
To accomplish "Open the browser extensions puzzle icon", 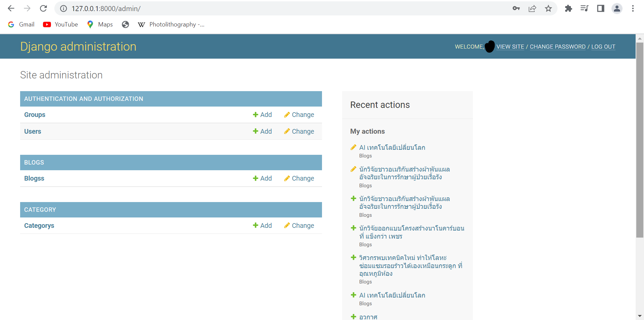I will click(x=568, y=8).
